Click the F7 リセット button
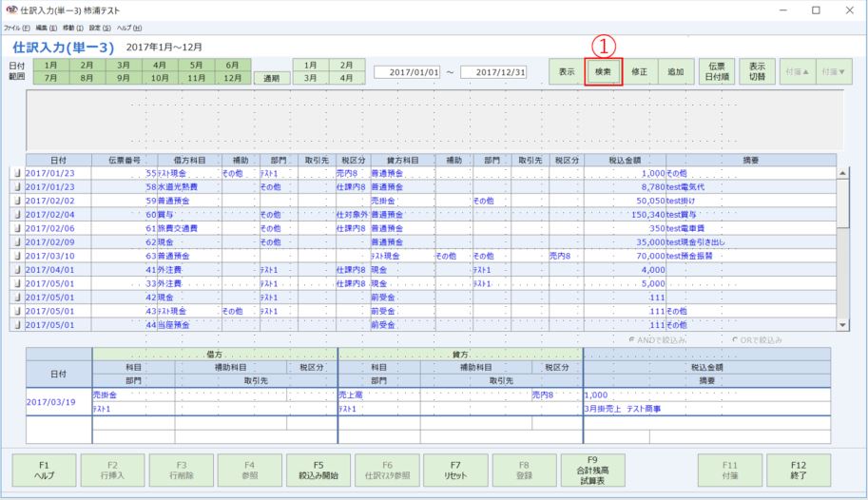The height and width of the screenshot is (500, 868). coord(455,471)
